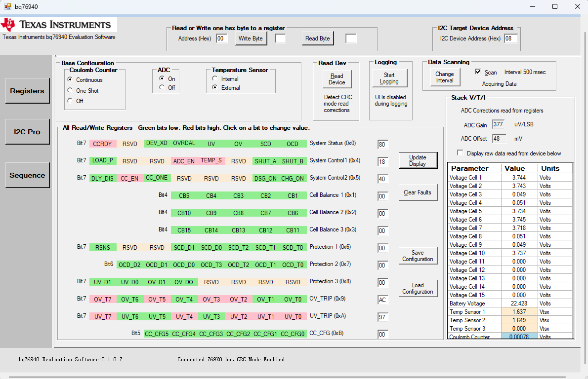Toggle the CC_EN bit in System Control2
Screen dimensions: 588x379
pyautogui.click(x=129, y=179)
